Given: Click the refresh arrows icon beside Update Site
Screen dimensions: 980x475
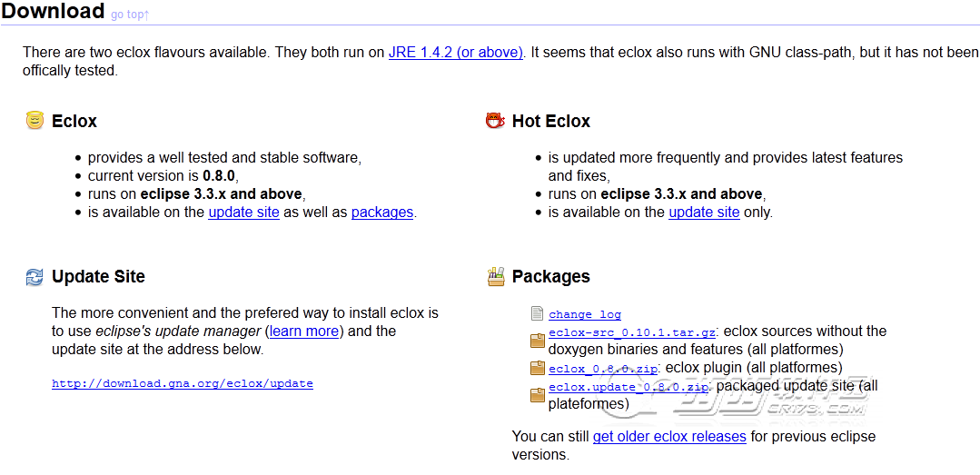Looking at the screenshot, I should [x=35, y=277].
